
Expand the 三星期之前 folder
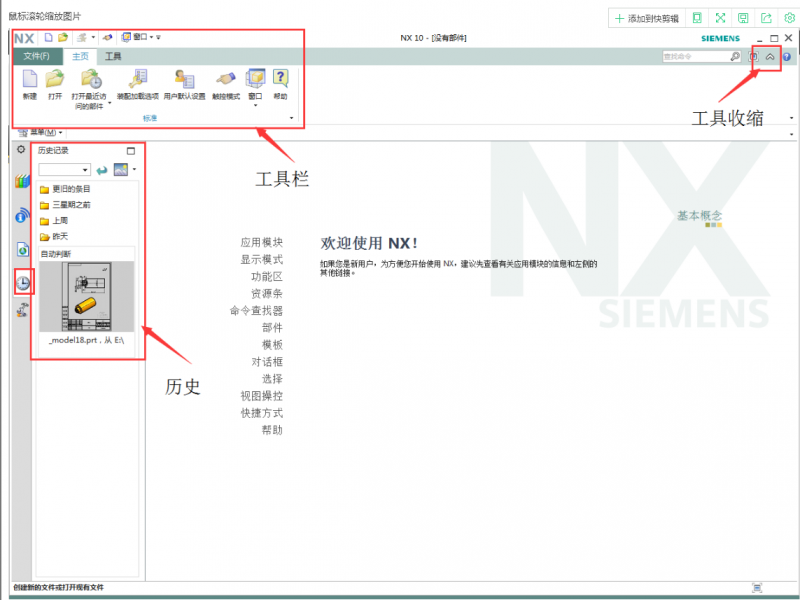65,205
